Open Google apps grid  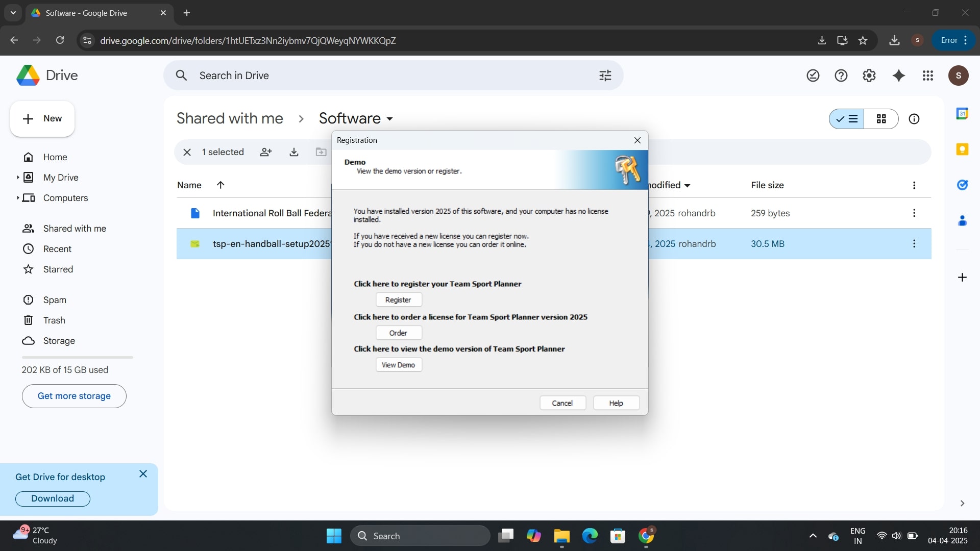[x=928, y=76]
